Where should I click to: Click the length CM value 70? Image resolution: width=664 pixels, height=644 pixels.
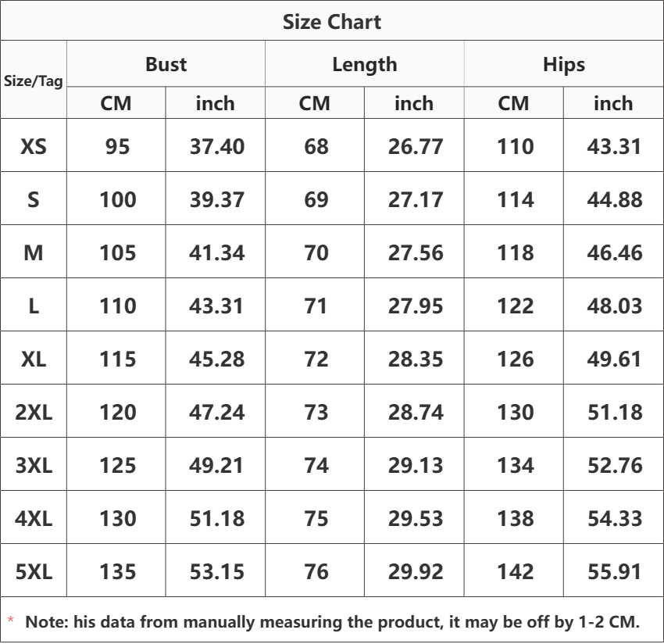coord(316,253)
